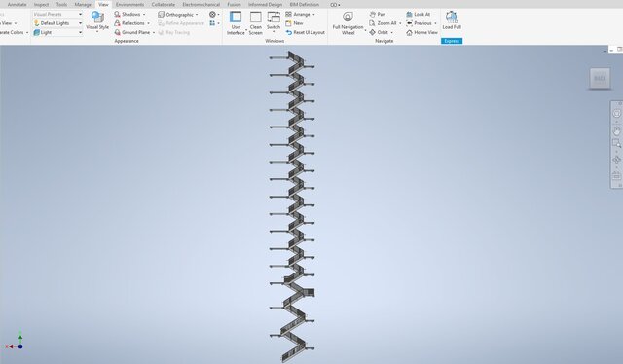
Task: Click the XYZ axis indicator triad
Action: pos(15,341)
